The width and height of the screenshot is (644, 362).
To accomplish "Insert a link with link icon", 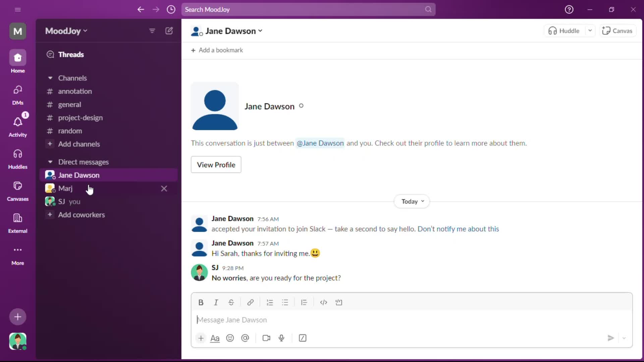I will point(250,302).
